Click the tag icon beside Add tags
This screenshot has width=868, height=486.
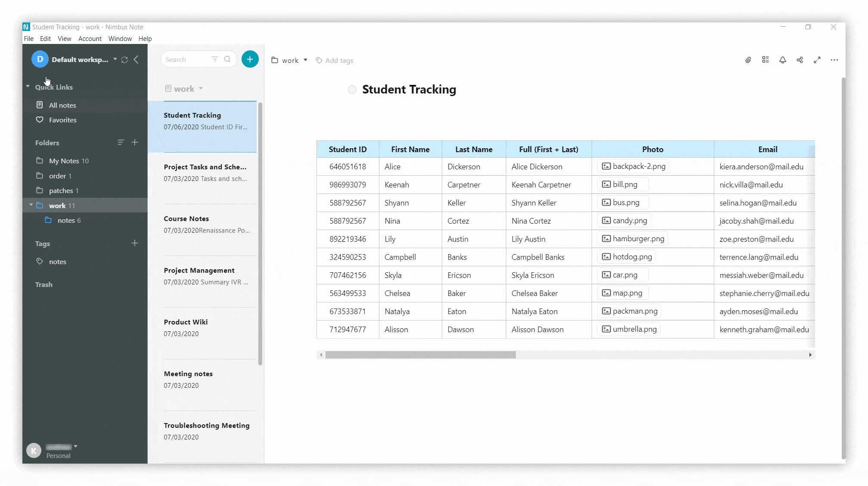coord(319,60)
